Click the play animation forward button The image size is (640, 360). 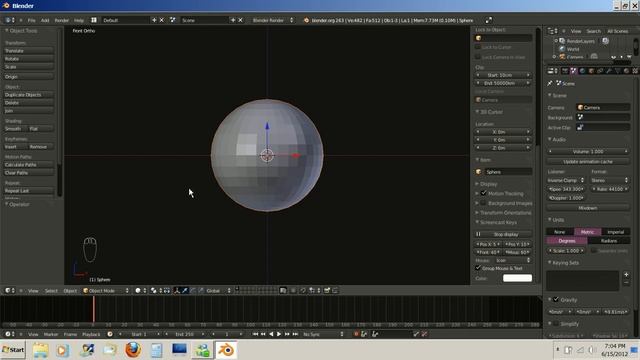coord(279,334)
